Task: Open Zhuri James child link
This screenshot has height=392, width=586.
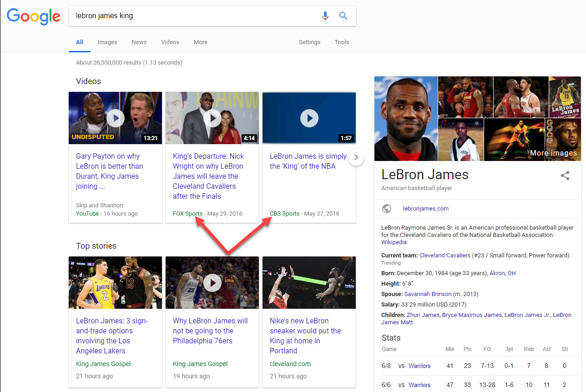Action: tap(423, 315)
